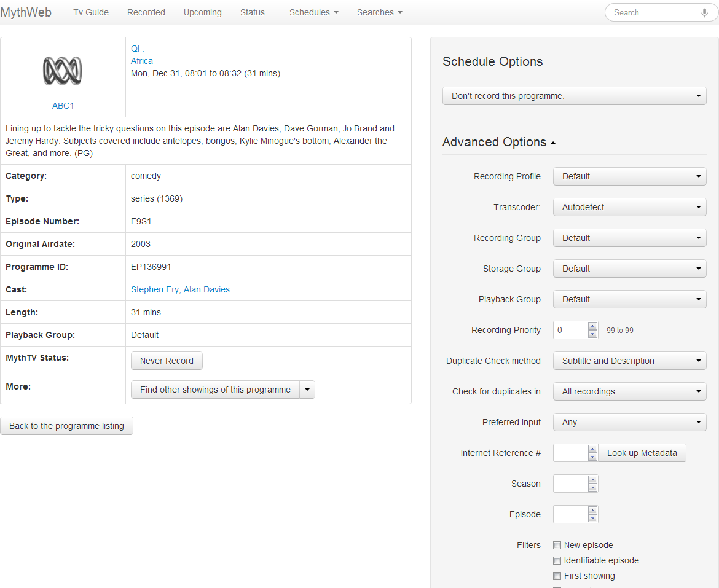This screenshot has width=719, height=588.
Task: Increase Recording Priority with the up arrow
Action: [x=592, y=326]
